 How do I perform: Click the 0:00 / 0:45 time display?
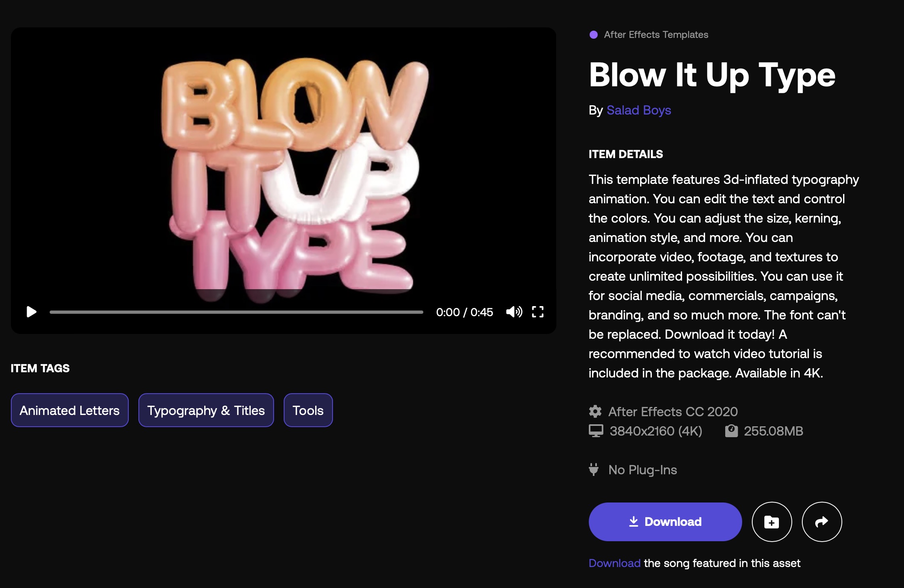465,312
